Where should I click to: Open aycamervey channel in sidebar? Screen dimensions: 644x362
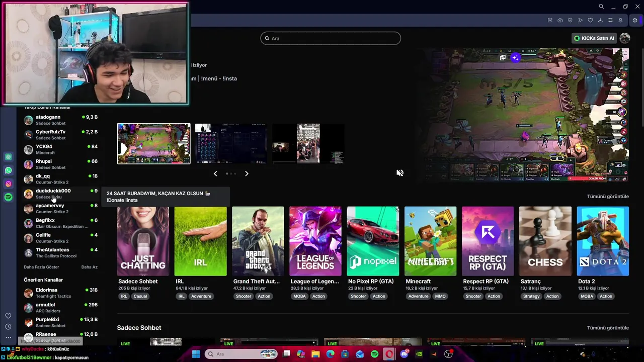(60, 209)
